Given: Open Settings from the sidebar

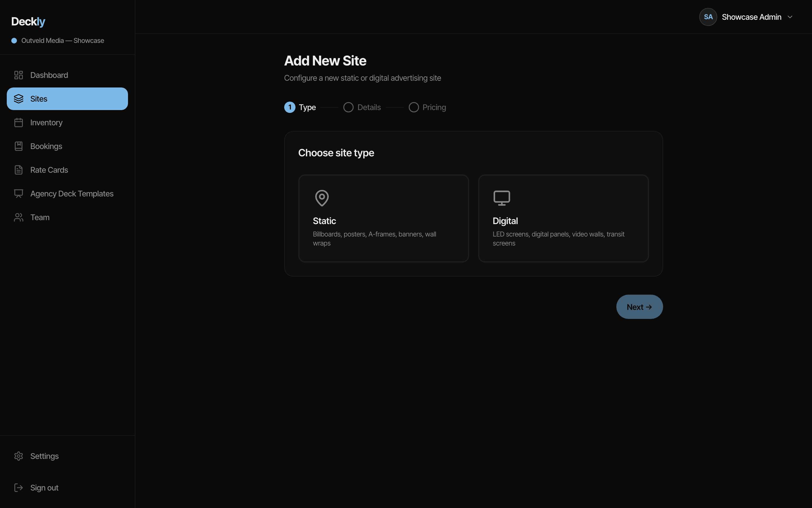Looking at the screenshot, I should [x=67, y=456].
